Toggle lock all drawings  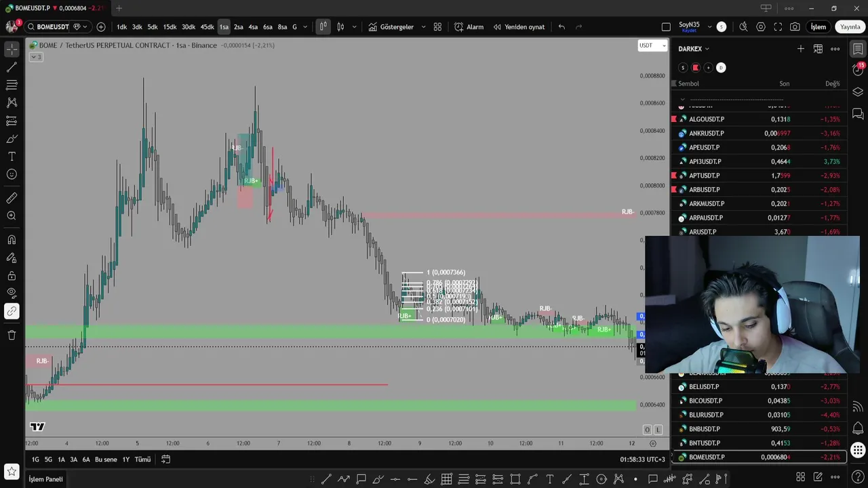coord(12,276)
